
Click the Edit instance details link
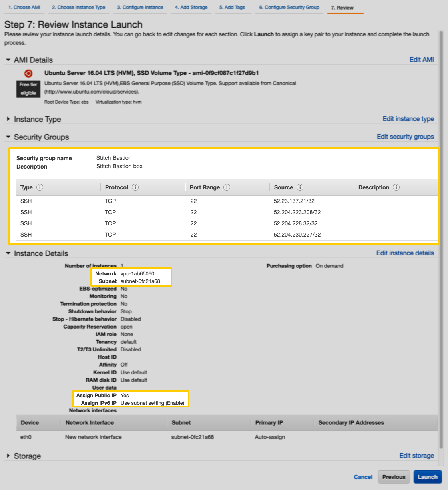[x=405, y=253]
